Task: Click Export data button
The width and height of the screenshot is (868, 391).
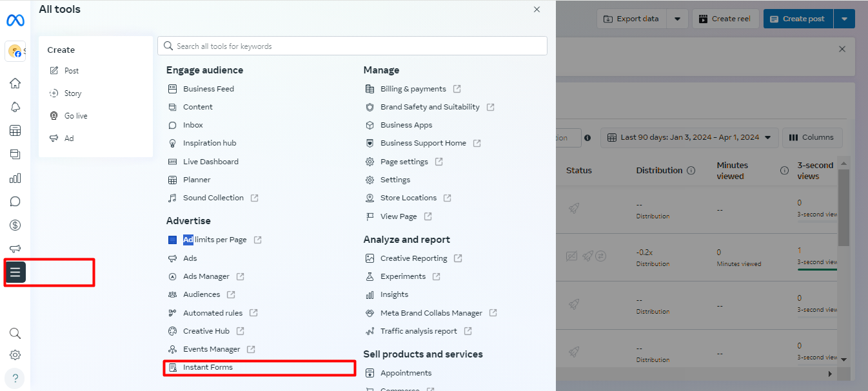Action: [x=631, y=19]
